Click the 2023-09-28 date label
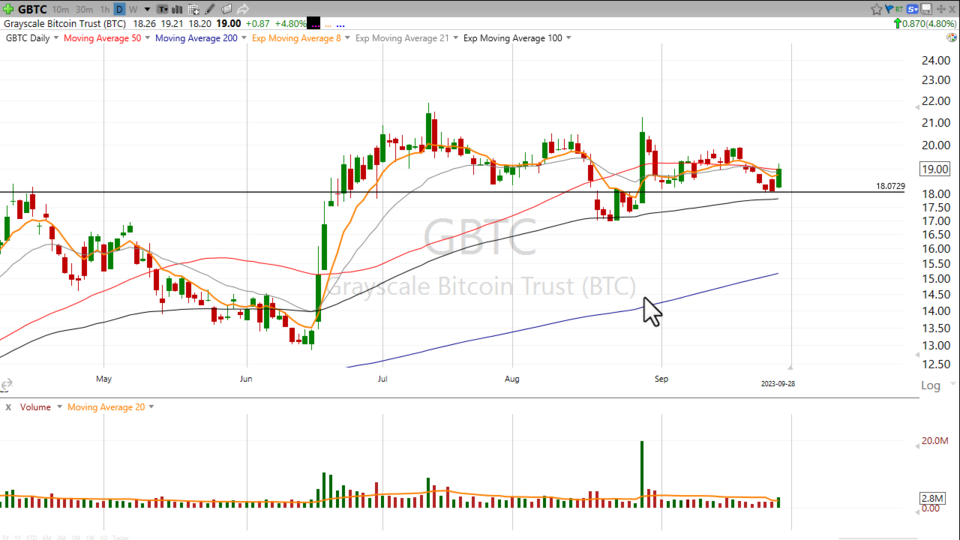 tap(778, 384)
